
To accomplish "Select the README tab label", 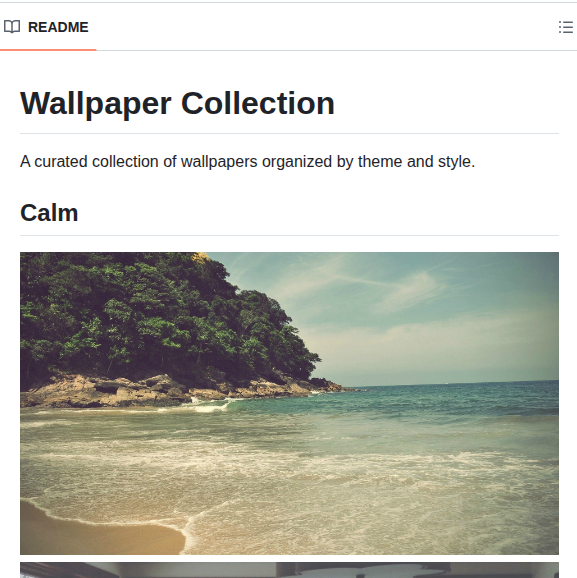I will (x=58, y=27).
